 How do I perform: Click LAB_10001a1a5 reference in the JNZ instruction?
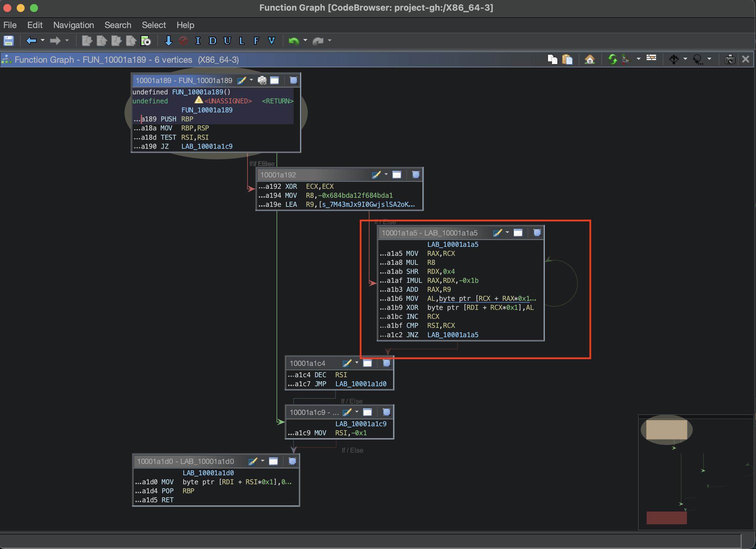[x=453, y=335]
